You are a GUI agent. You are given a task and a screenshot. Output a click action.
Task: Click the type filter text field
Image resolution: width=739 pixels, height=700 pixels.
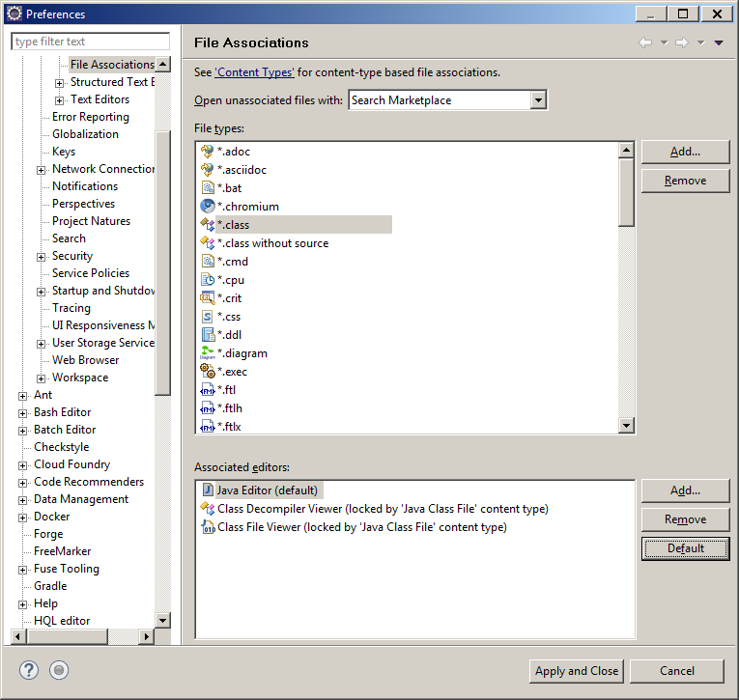pos(90,42)
